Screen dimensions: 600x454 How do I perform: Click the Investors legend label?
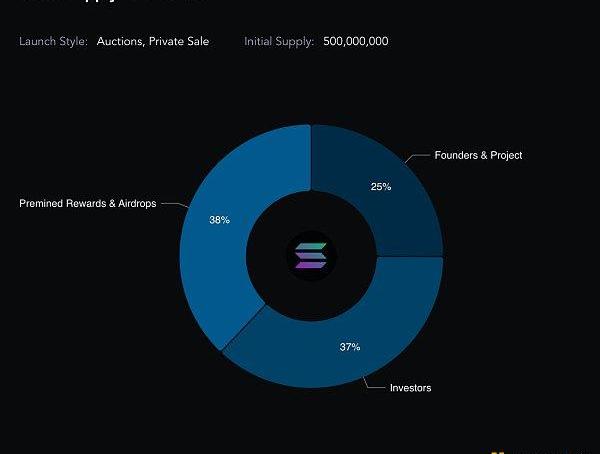pyautogui.click(x=410, y=387)
